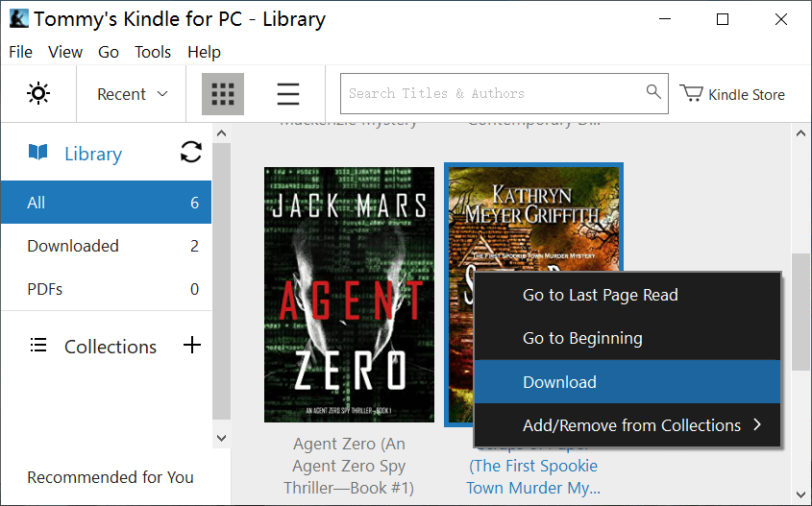
Task: Click the Library open-book icon
Action: tap(37, 153)
